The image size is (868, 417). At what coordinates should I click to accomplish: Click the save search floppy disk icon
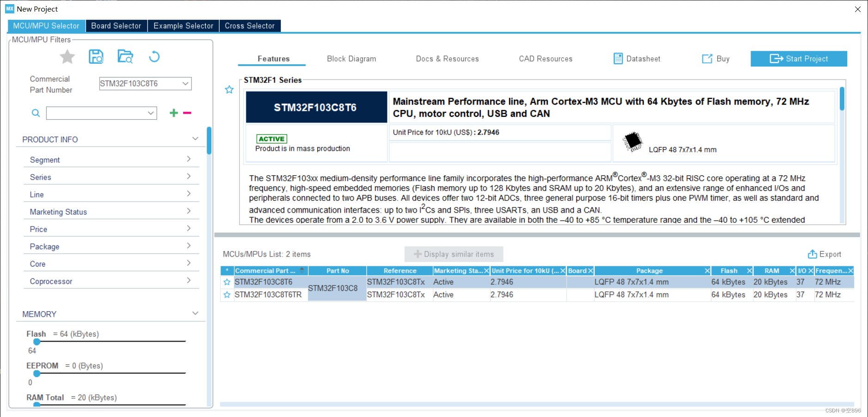tap(96, 57)
